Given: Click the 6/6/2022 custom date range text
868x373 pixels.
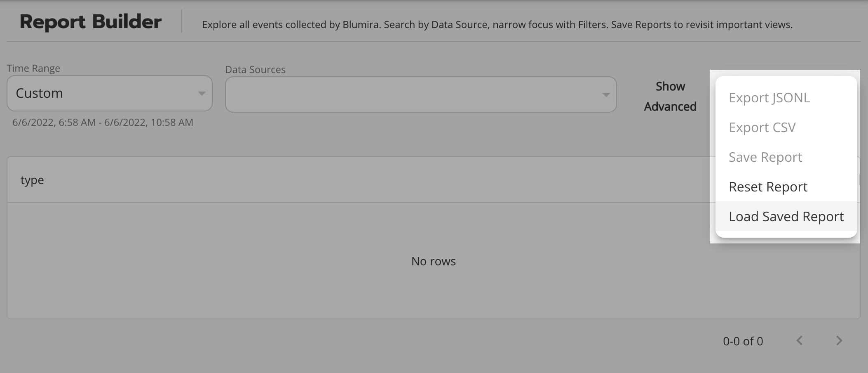Looking at the screenshot, I should [x=103, y=123].
